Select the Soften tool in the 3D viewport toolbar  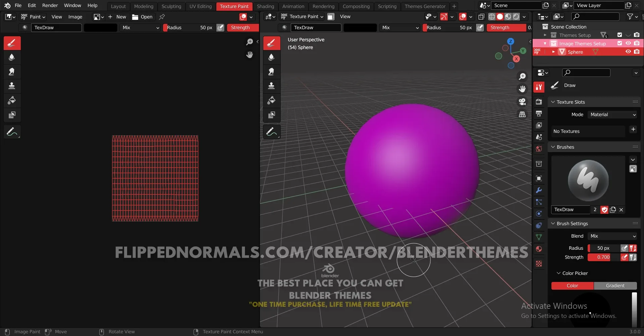[x=272, y=57]
